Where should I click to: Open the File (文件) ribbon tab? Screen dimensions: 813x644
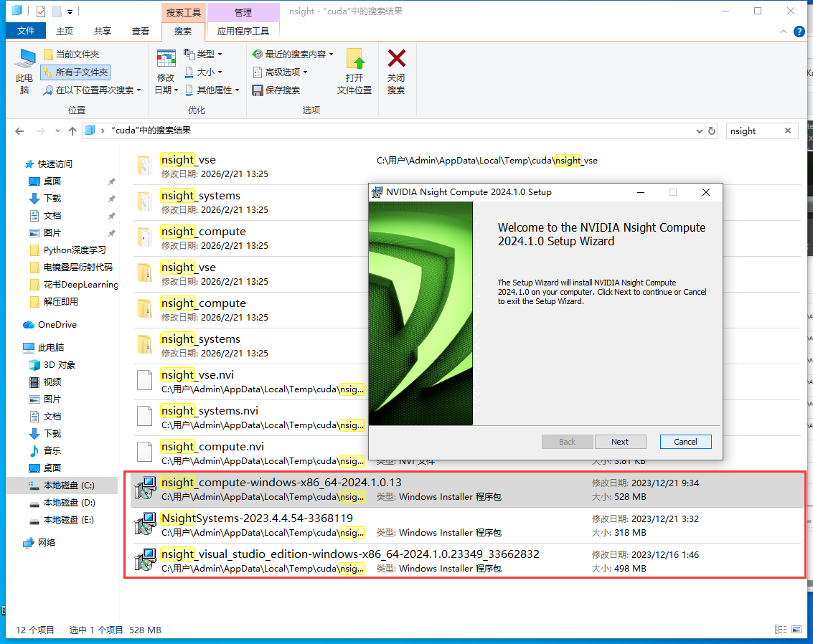point(25,31)
